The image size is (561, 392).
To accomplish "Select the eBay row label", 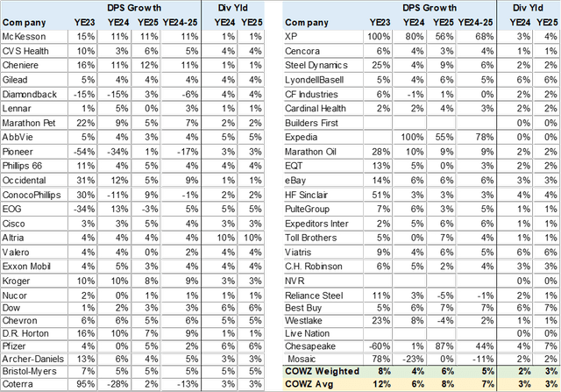I will 295,181.
